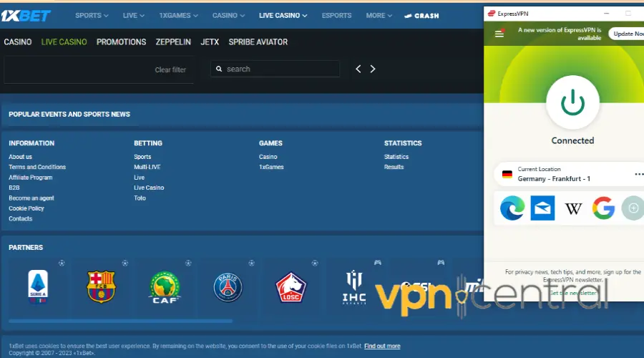Open the Affiliate Program link
Image resolution: width=644 pixels, height=358 pixels.
click(30, 178)
